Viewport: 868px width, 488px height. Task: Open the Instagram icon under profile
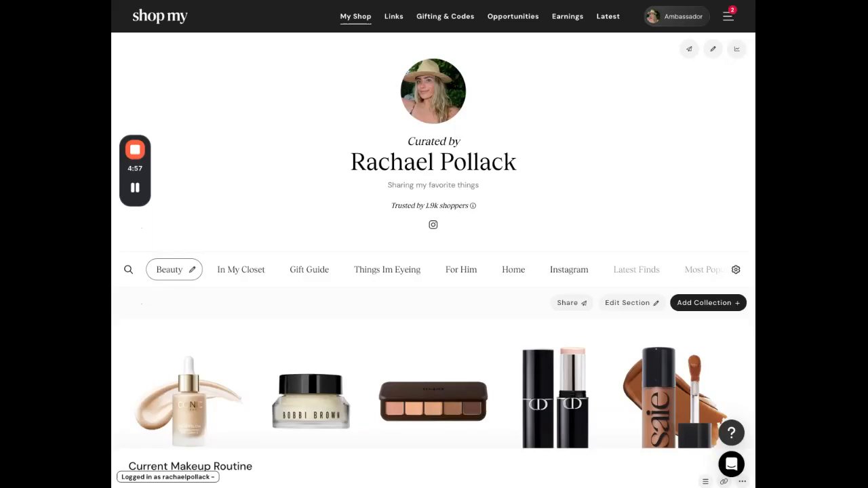pos(433,225)
